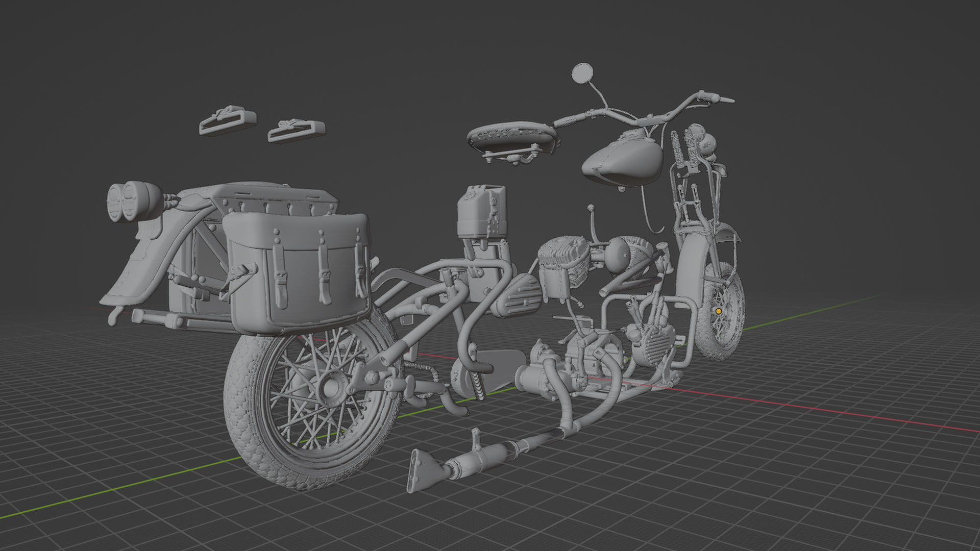980x551 pixels.
Task: Select the left floating strap buckle object
Action: [228, 120]
